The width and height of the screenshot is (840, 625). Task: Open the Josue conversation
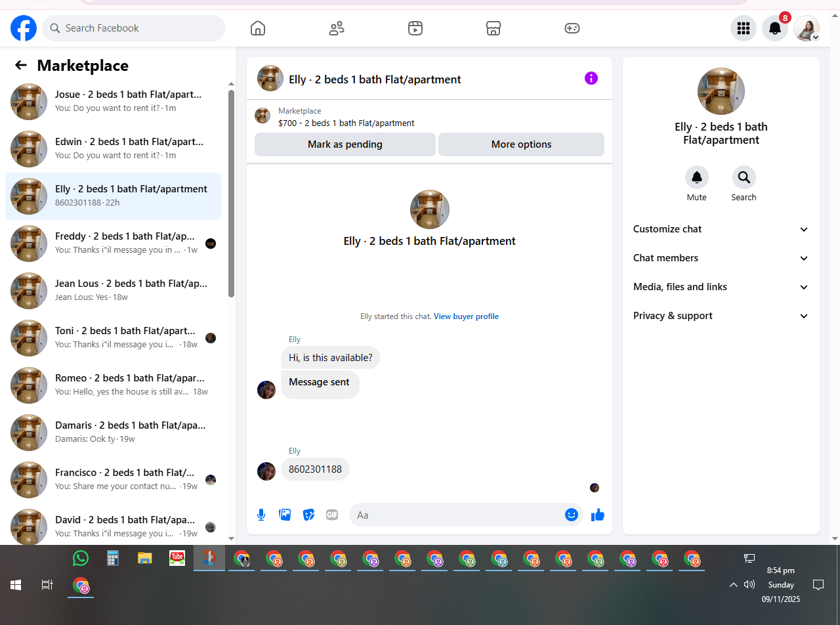113,102
